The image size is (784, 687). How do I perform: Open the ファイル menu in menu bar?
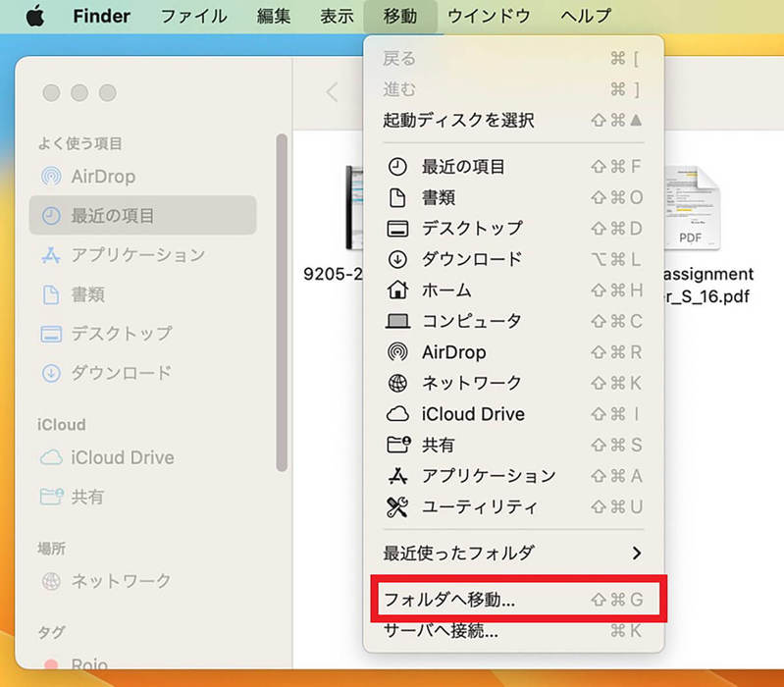coord(193,16)
